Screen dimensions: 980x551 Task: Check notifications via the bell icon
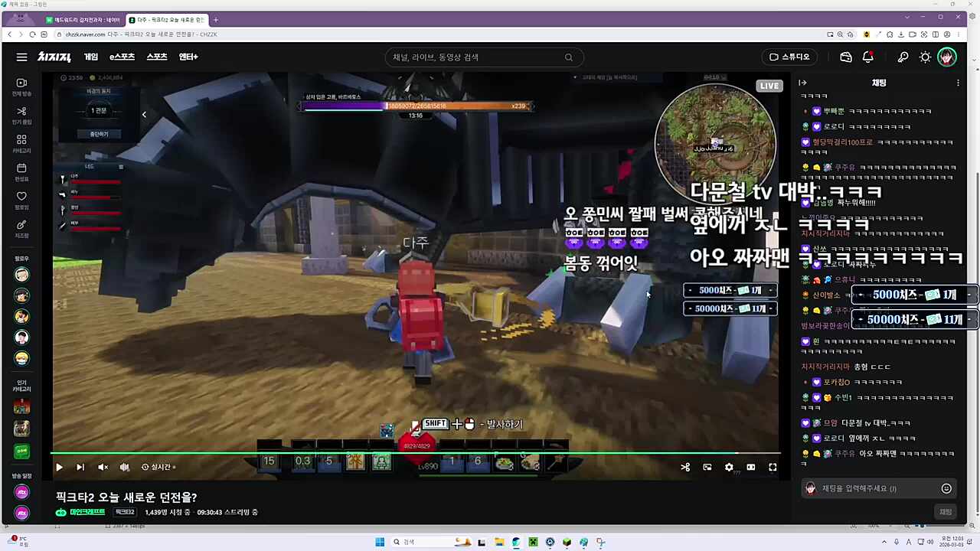pos(868,57)
